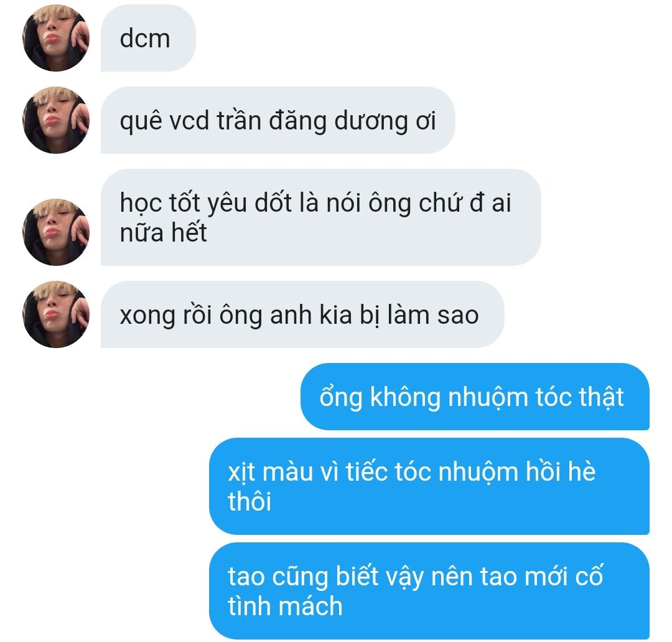This screenshot has height=642, width=672.
Task: Select the avatar next to 'xong rồi ông anh kia'
Action: [x=56, y=314]
